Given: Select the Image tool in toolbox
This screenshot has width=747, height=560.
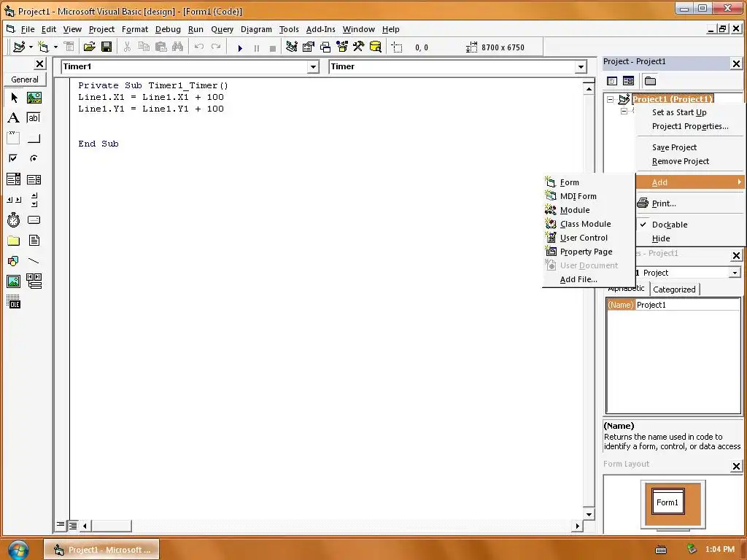Looking at the screenshot, I should coord(14,281).
